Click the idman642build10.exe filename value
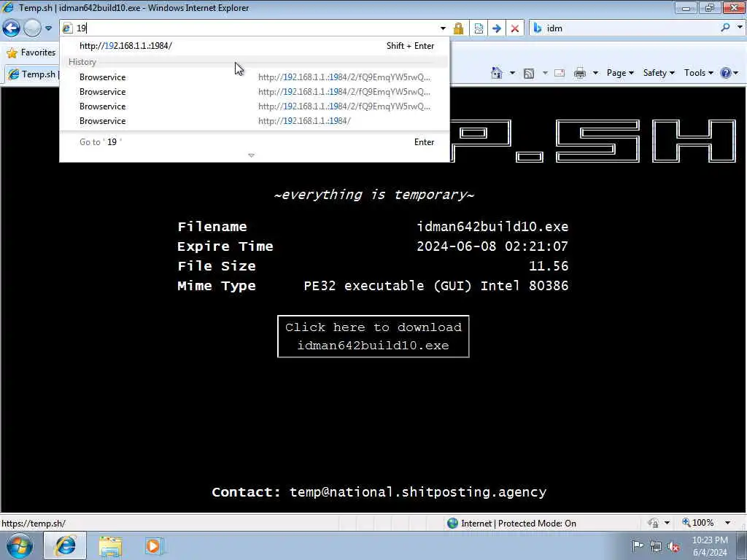The height and width of the screenshot is (560, 747). coord(492,227)
